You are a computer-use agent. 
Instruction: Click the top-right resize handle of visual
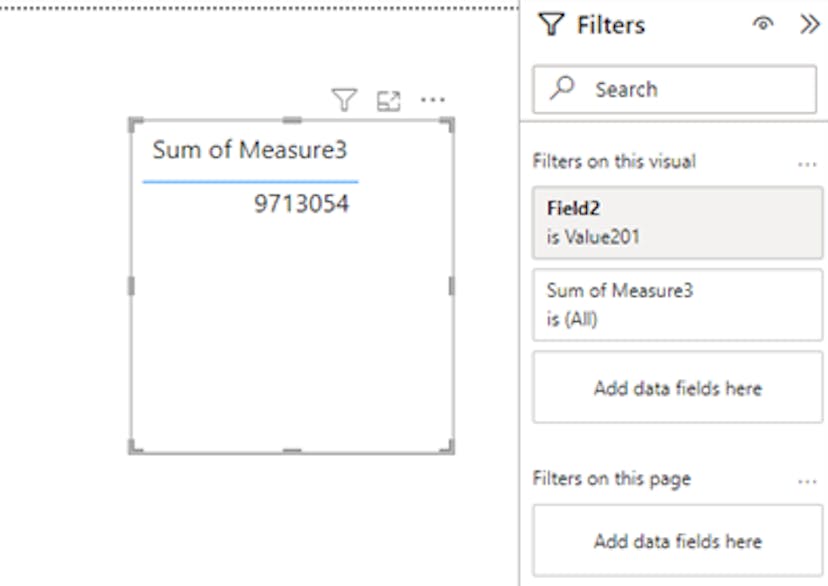pyautogui.click(x=447, y=125)
